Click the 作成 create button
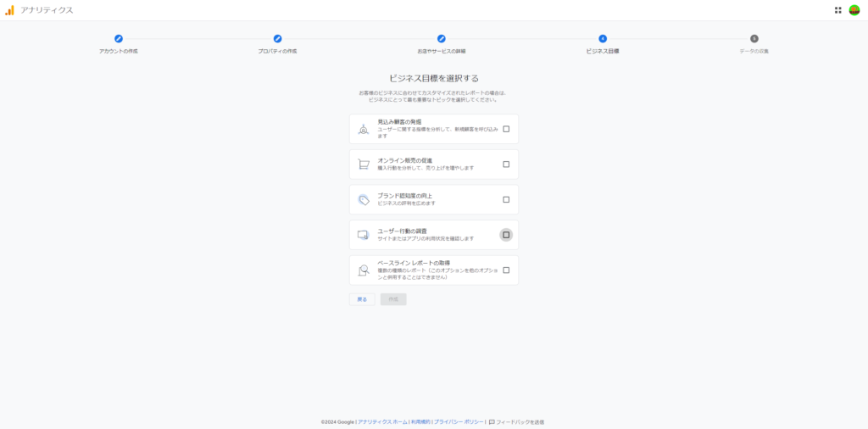This screenshot has width=868, height=429. 393,299
